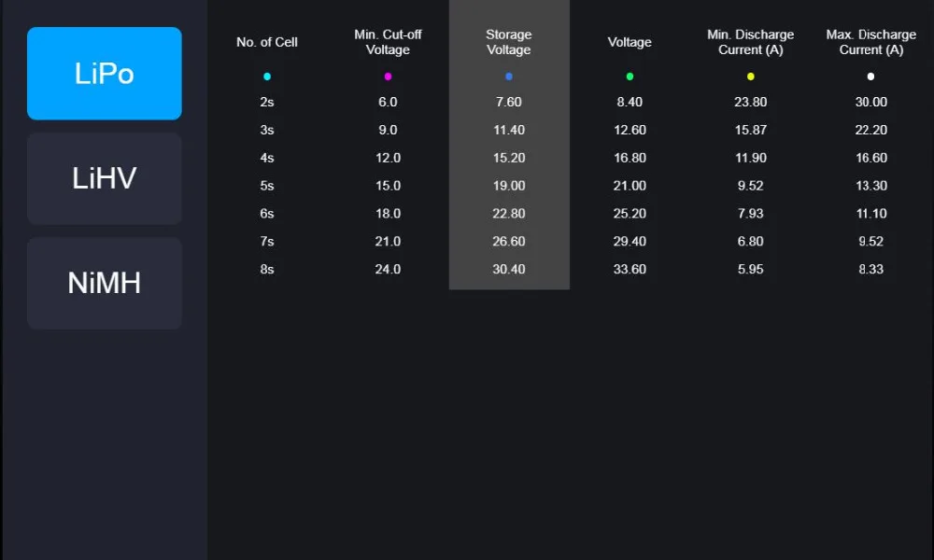Viewport: 934px width, 560px height.
Task: Click the 30.00 max discharge current value
Action: click(x=870, y=102)
